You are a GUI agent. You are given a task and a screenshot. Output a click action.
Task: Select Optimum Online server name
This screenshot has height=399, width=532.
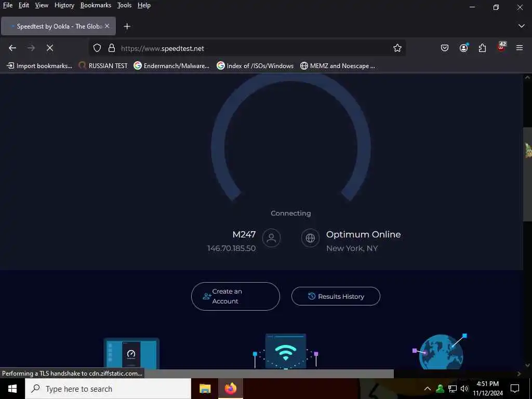coord(363,234)
